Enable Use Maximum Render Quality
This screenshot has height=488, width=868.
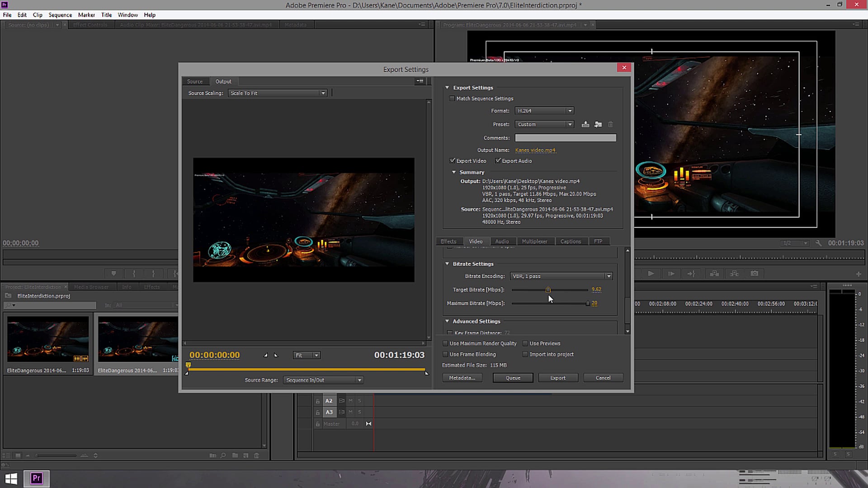(x=445, y=343)
